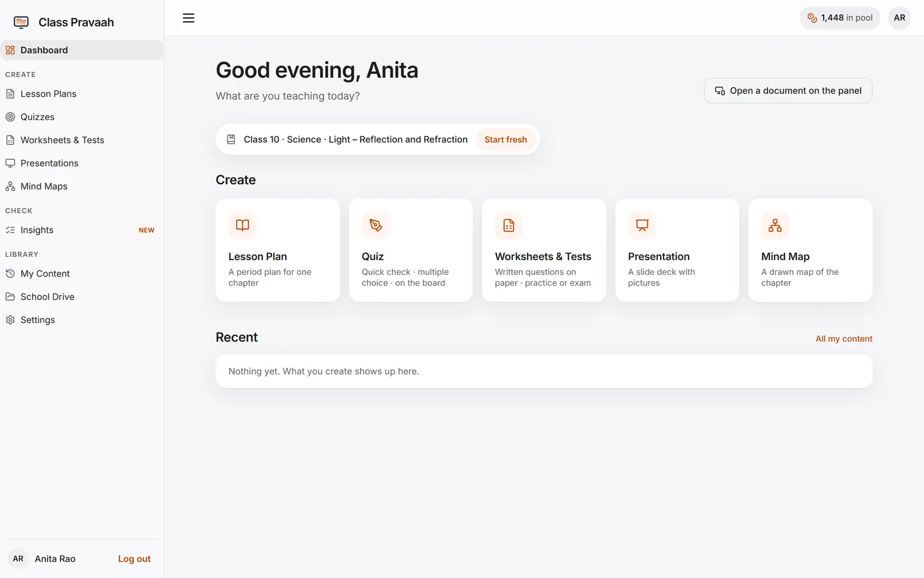Click the Lesson Plan card title
The image size is (924, 578).
coord(258,256)
